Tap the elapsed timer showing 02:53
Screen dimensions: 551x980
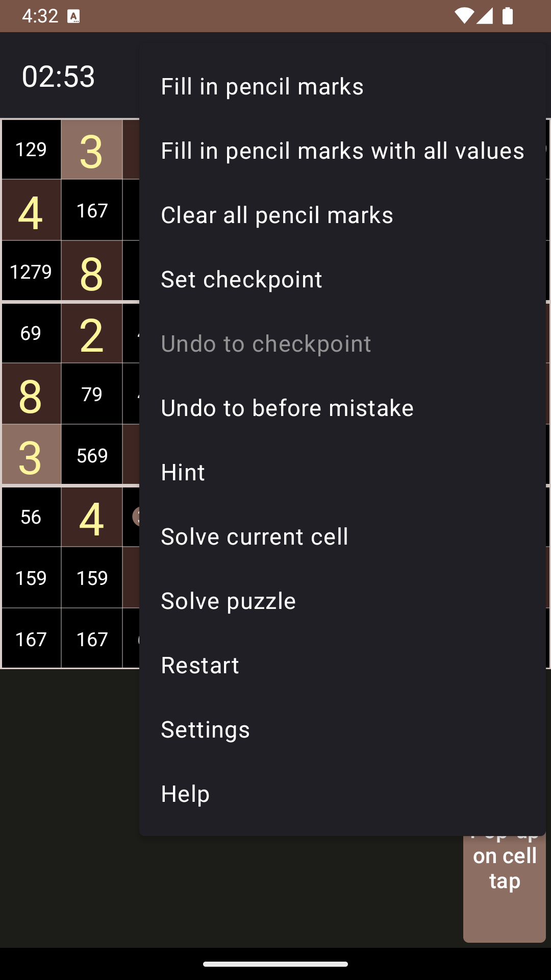(59, 77)
